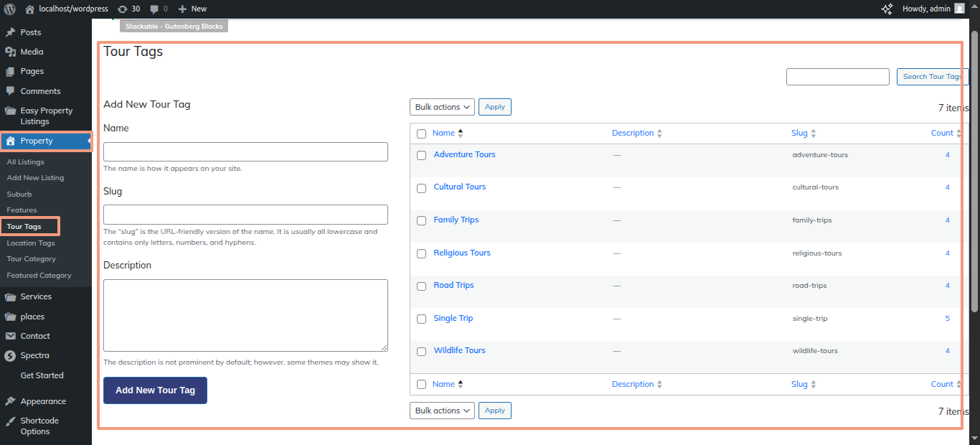Click the Description sort arrows in the table header
The image size is (980, 445).
tap(659, 133)
